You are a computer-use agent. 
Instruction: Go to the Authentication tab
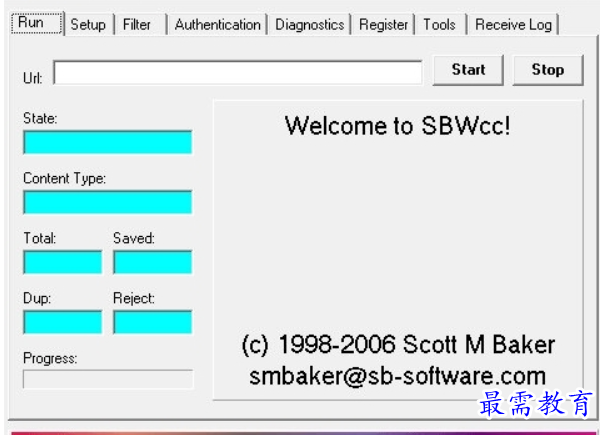pos(217,25)
